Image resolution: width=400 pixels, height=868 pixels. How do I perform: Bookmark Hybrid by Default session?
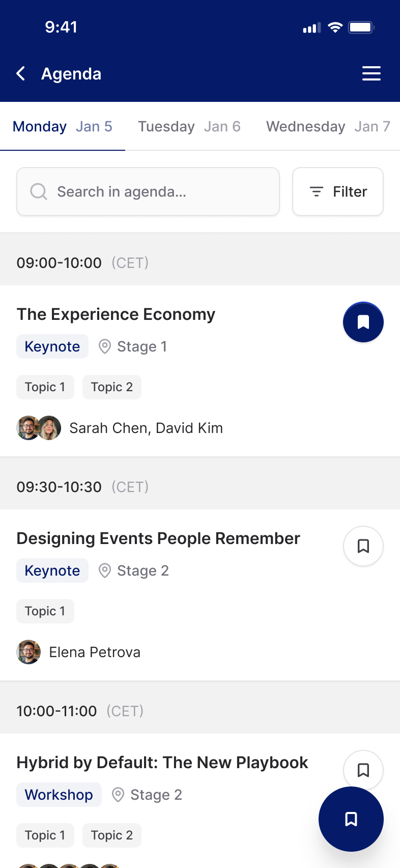tap(363, 770)
